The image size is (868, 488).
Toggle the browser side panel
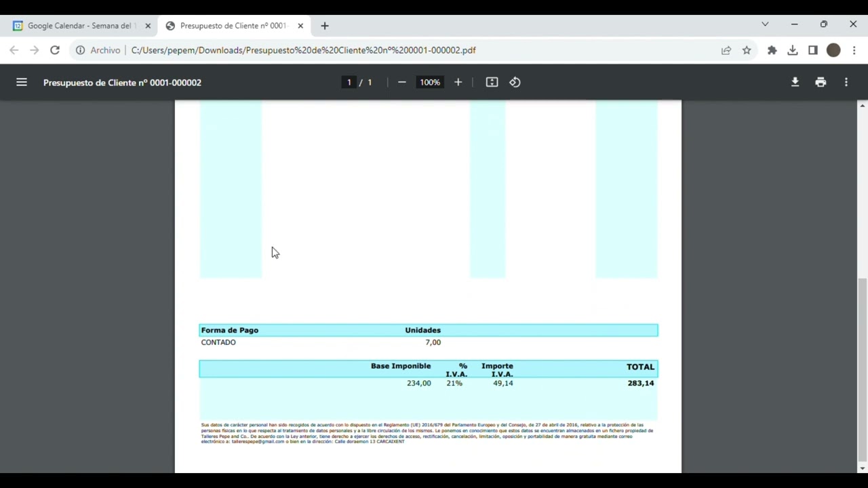coord(813,50)
